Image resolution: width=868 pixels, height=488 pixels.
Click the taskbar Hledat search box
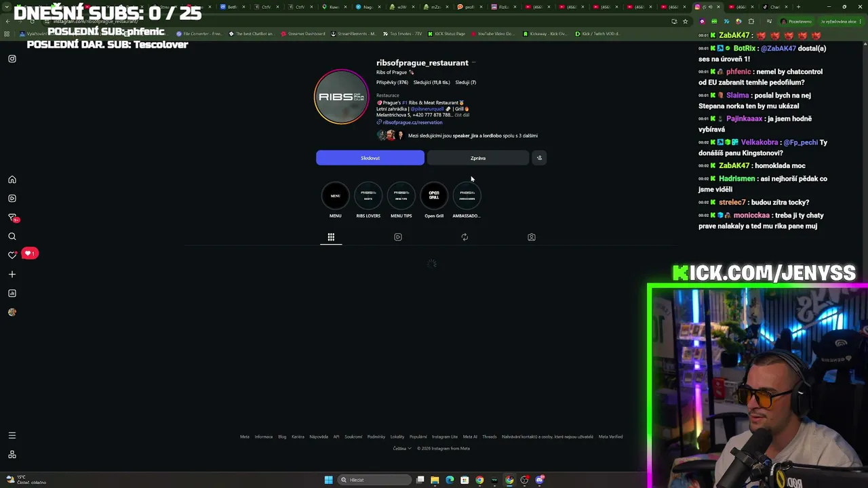coord(376,480)
